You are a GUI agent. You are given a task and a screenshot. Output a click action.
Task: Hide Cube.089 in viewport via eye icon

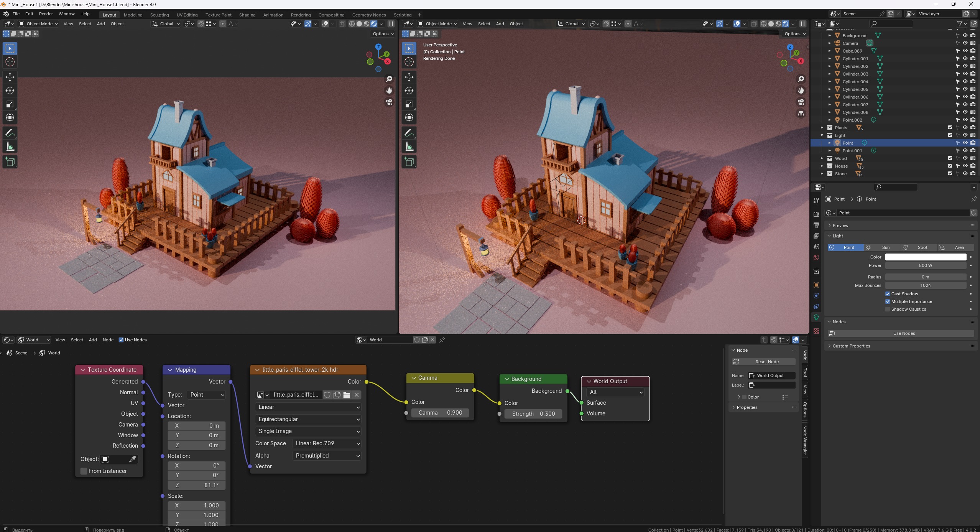[x=965, y=51]
